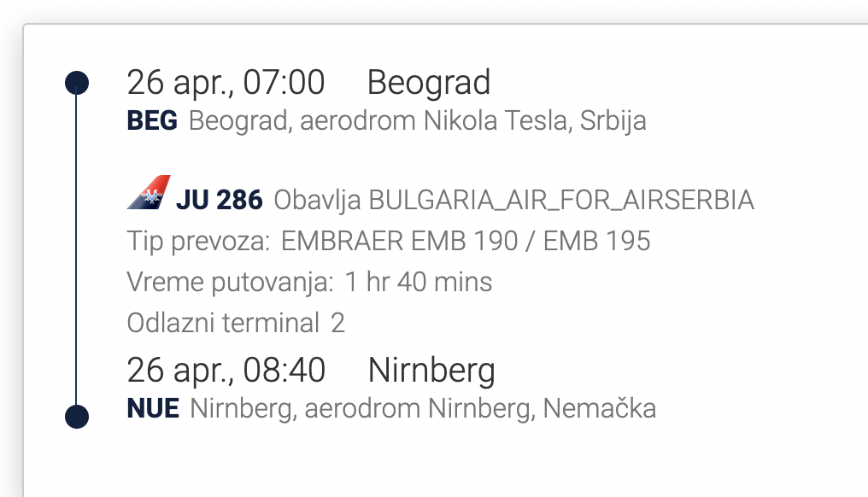Click the departure timeline dot marker
The width and height of the screenshot is (868, 497).
[x=77, y=83]
